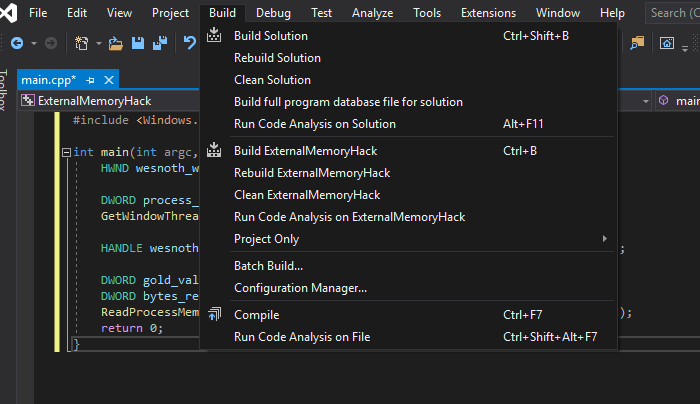The image size is (700, 404).
Task: Expand the Project Only submenu
Action: tap(408, 239)
